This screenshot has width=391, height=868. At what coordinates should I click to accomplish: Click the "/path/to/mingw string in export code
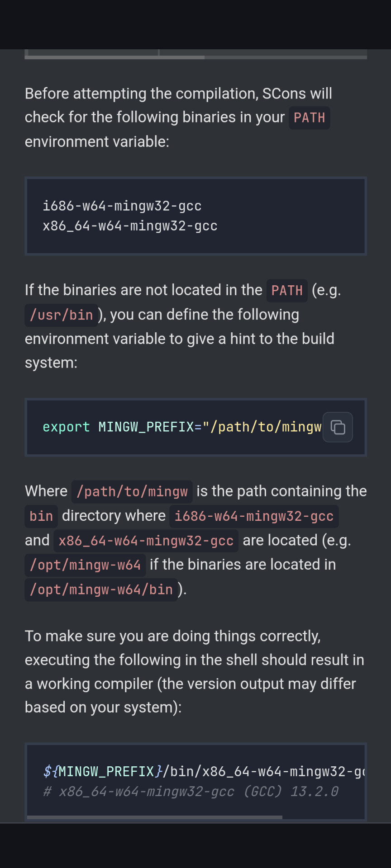tap(262, 427)
